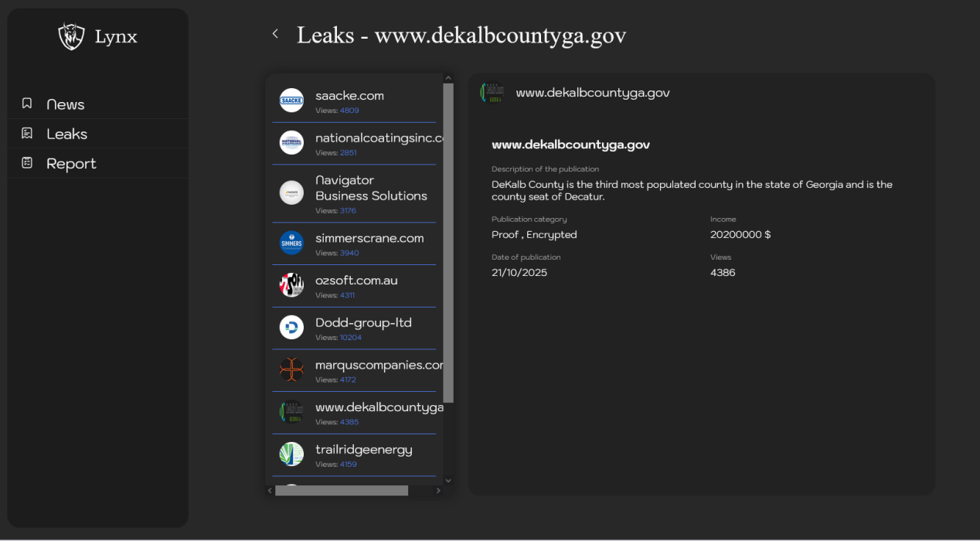Click the marquscompanies orange cross logo
Screen dimensions: 980x541
(x=291, y=369)
